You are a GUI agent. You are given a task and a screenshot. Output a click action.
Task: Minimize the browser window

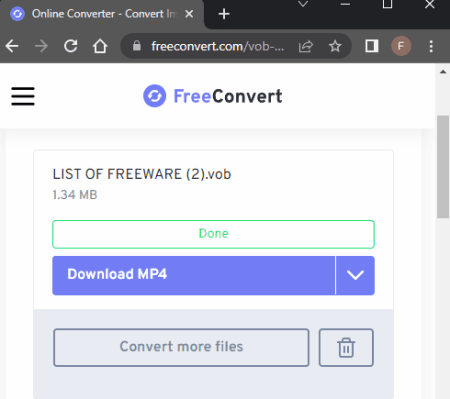345,4
